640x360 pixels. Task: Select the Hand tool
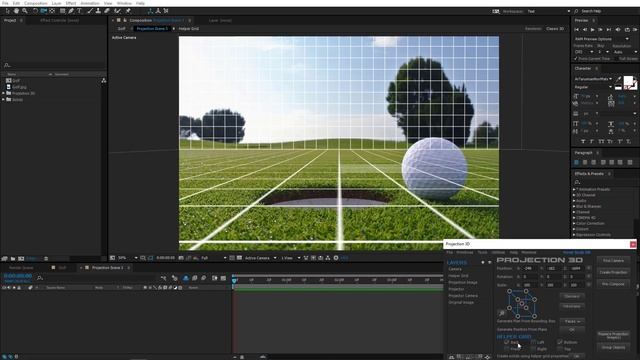click(16, 11)
